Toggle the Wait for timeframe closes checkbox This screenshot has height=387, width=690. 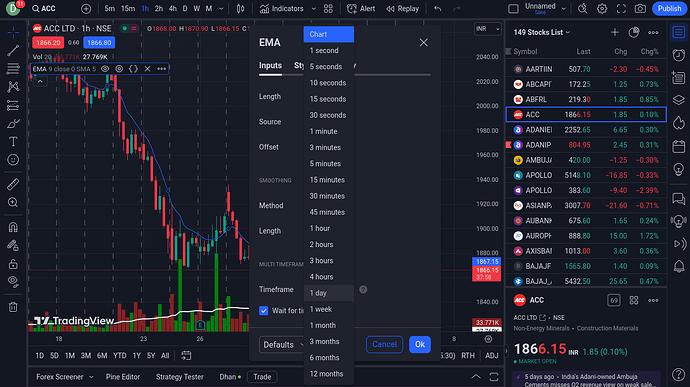click(264, 310)
